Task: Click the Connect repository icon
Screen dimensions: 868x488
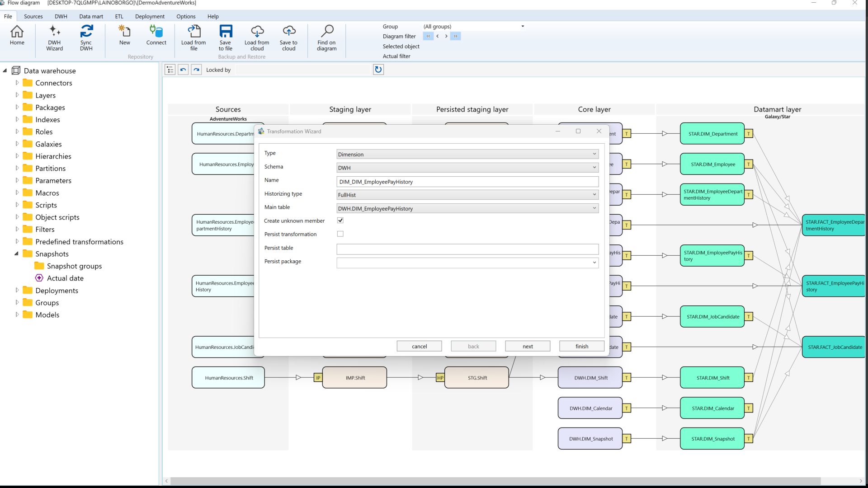Action: pyautogui.click(x=156, y=36)
